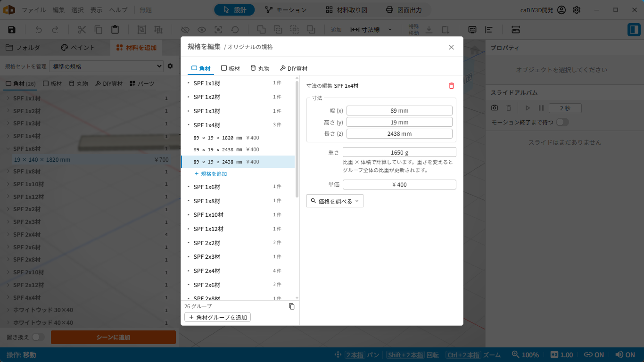Open the 表示 menu

(96, 10)
